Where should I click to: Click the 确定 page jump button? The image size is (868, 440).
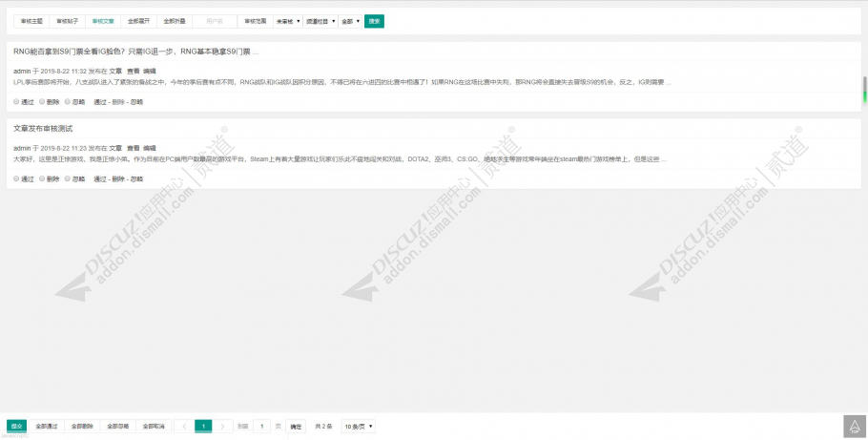[x=296, y=426]
